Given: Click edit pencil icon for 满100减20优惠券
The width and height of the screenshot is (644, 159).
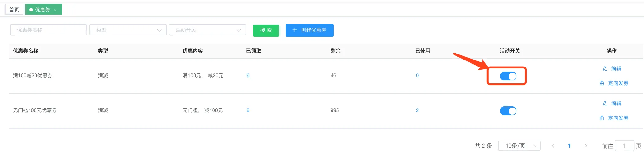Looking at the screenshot, I should (x=605, y=68).
